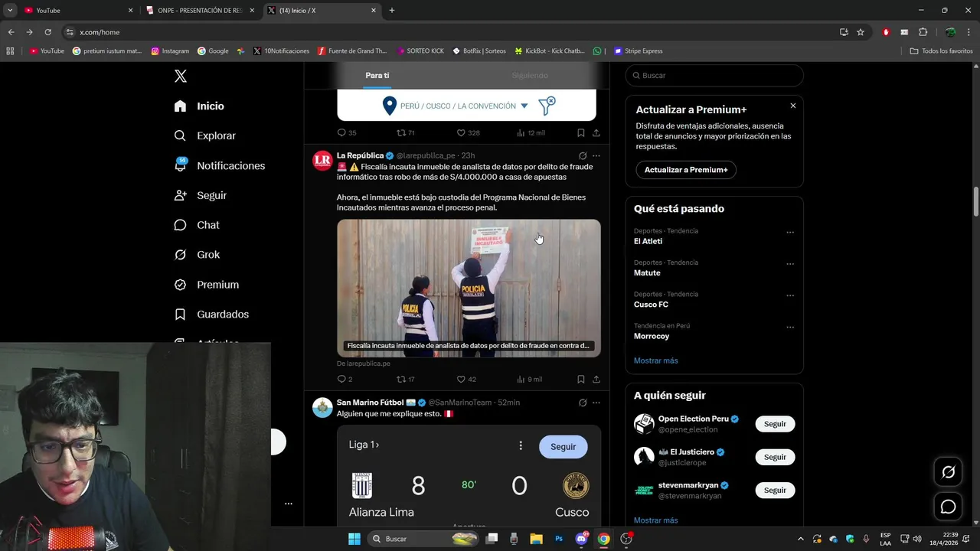Open the tab search dropdown arrow
Screen dimensions: 980x551
(x=10, y=10)
